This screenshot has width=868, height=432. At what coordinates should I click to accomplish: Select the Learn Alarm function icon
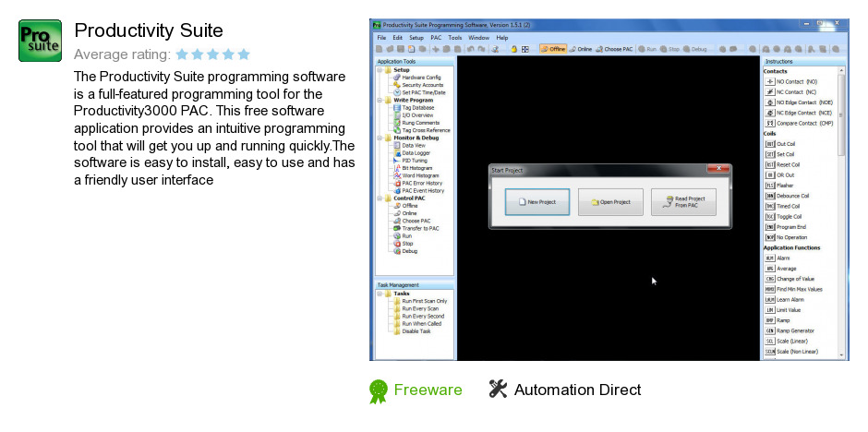pyautogui.click(x=769, y=300)
